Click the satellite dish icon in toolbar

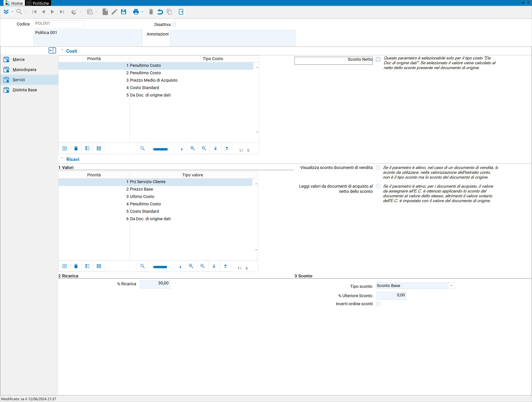click(x=74, y=12)
